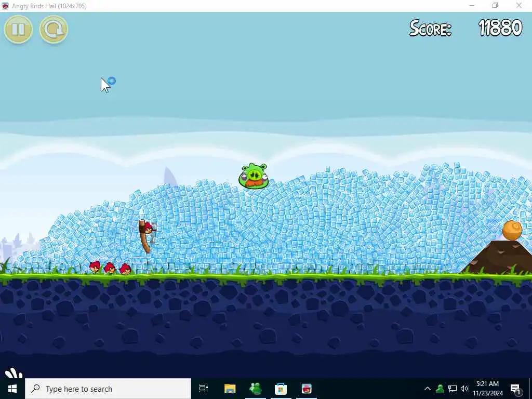
Task: Click the orange boulder on the dirt mound
Action: [x=512, y=230]
